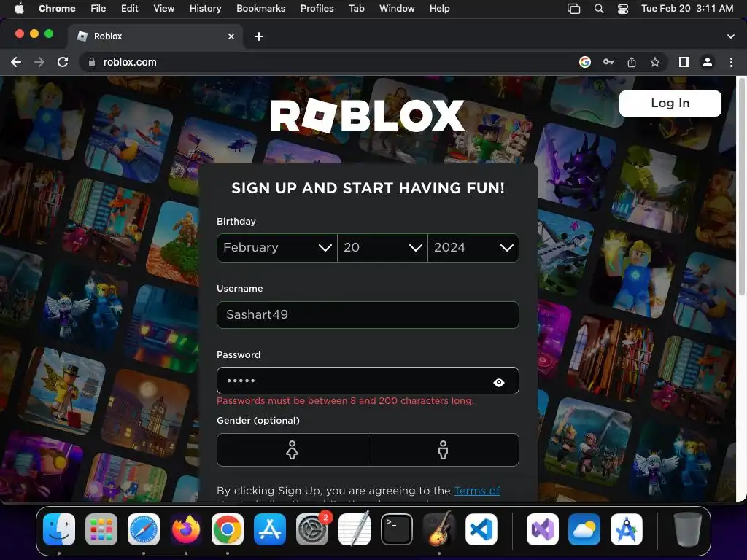Open GarageBand from the Dock
Image resolution: width=747 pixels, height=560 pixels.
438,529
